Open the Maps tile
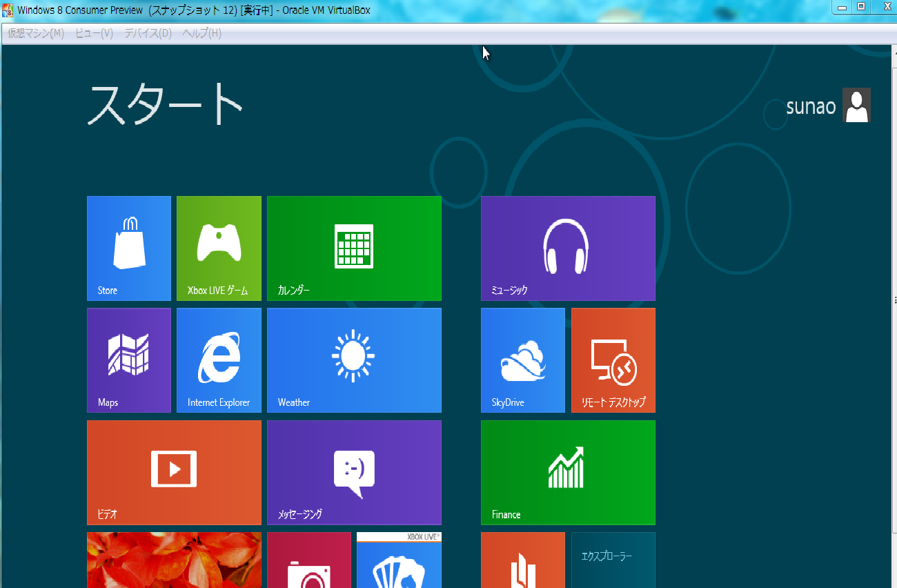 (x=129, y=360)
